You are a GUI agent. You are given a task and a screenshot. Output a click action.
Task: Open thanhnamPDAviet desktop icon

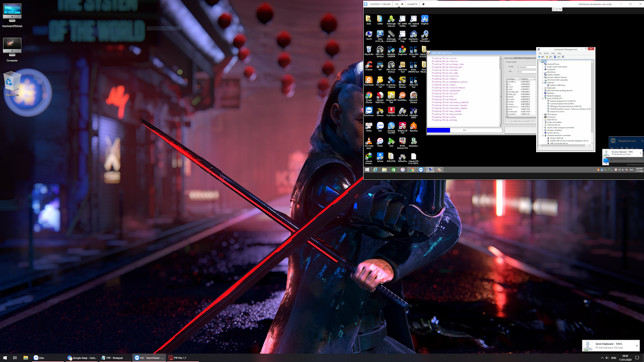tap(12, 15)
